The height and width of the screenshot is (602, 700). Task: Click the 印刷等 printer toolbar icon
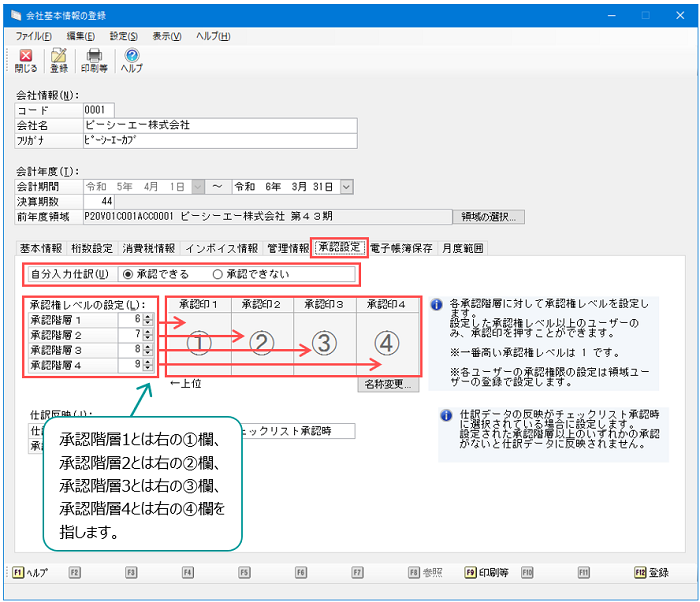pos(94,60)
